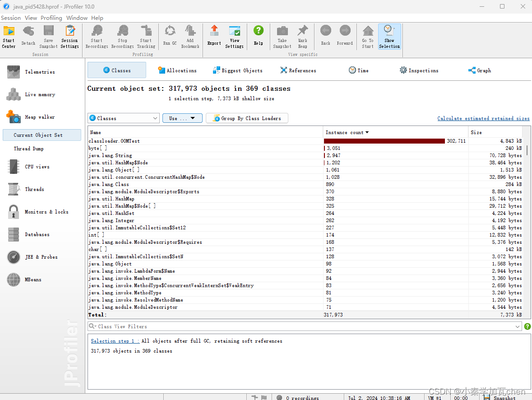Open View Settings from the toolbar
Image resolution: width=532 pixels, height=400 pixels.
pos(235,37)
